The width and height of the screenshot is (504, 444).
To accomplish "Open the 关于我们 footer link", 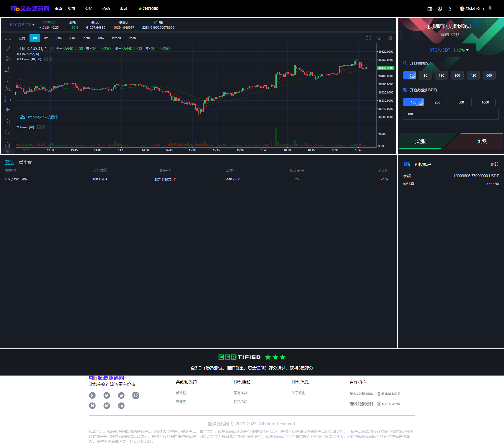I will coord(299,393).
